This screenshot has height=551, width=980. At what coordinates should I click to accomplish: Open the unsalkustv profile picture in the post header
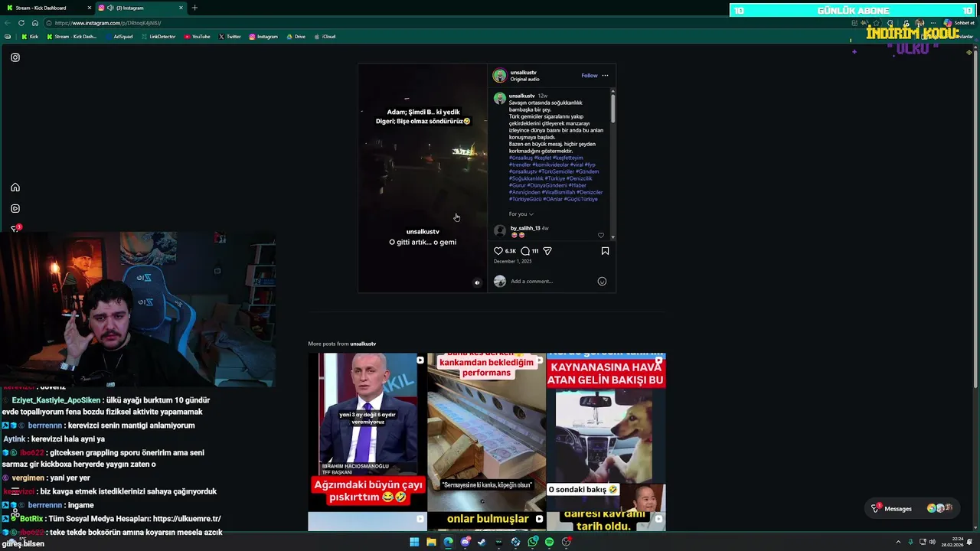499,75
